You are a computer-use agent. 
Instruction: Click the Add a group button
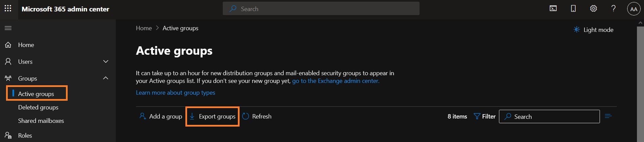pos(161,116)
